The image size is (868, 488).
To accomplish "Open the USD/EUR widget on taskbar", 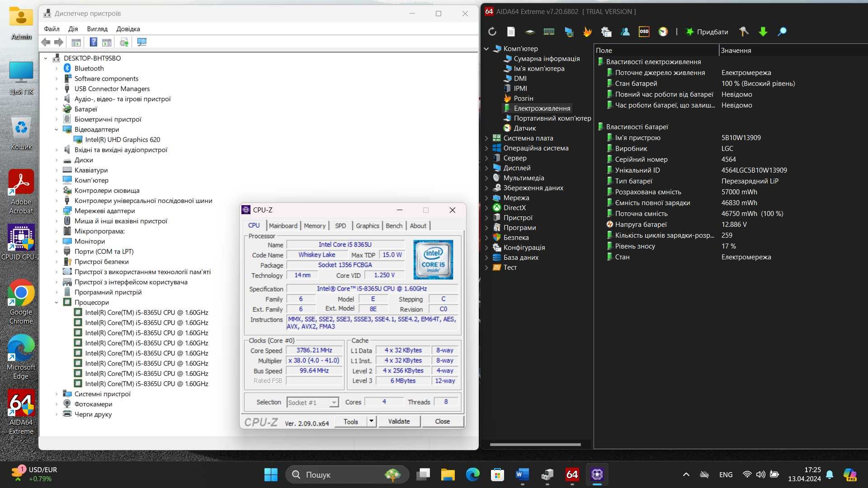I will [x=34, y=474].
